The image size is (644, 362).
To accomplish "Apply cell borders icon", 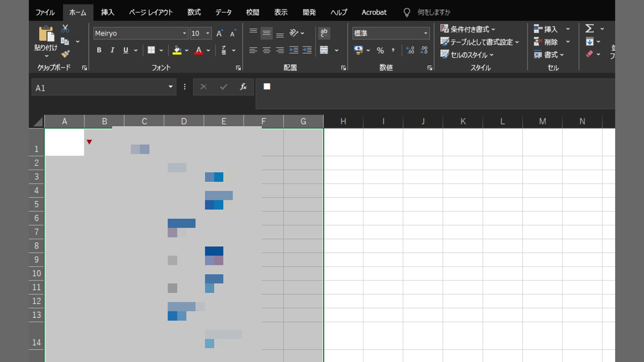I will tap(151, 50).
